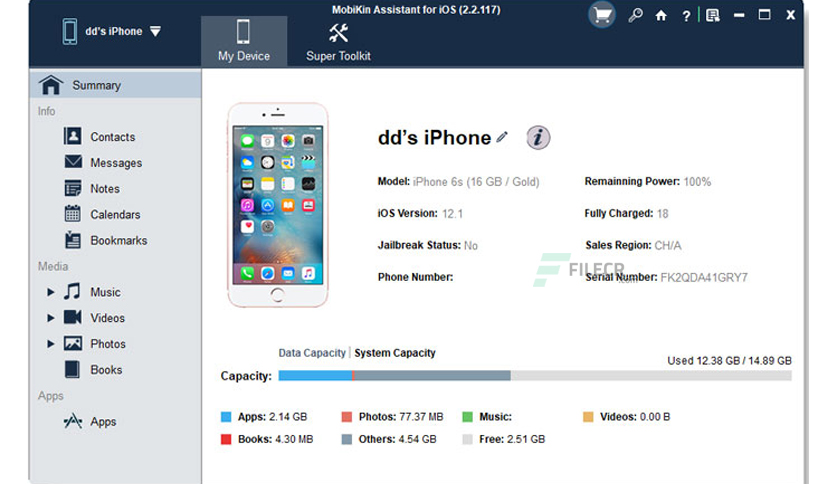836x484 pixels.
Task: Click the Jailbreak Status value No
Action: (x=471, y=246)
